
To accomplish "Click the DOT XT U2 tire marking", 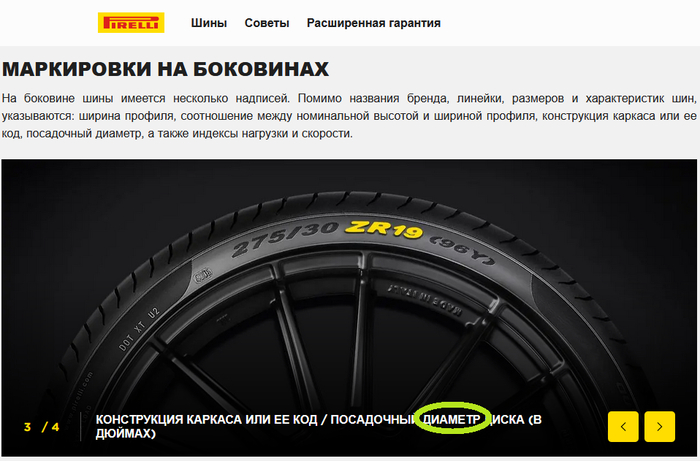I will coord(139,329).
